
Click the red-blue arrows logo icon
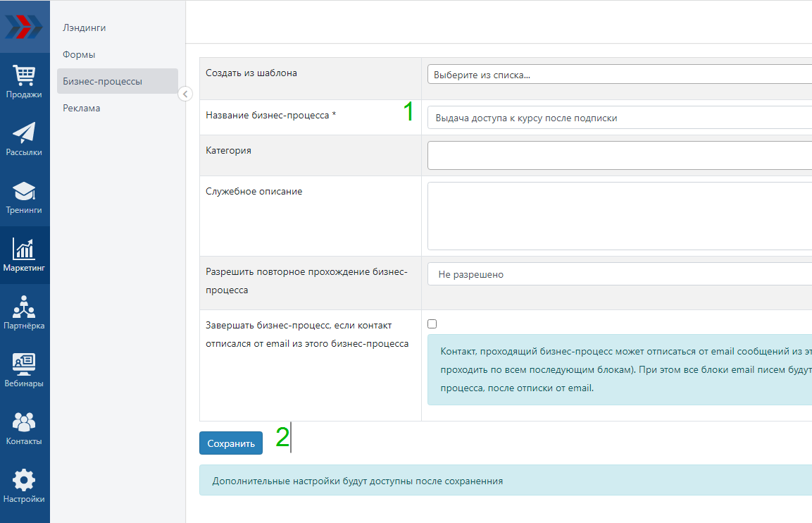pyautogui.click(x=25, y=26)
